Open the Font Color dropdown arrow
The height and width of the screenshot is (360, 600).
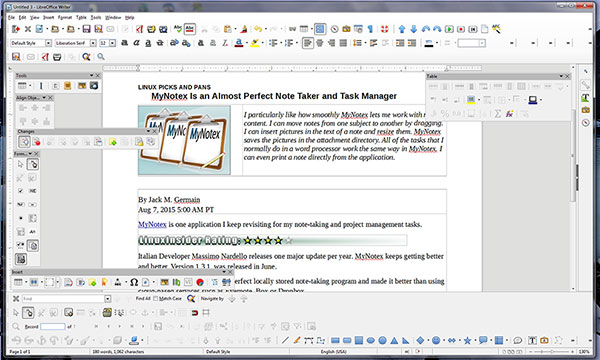[x=246, y=43]
